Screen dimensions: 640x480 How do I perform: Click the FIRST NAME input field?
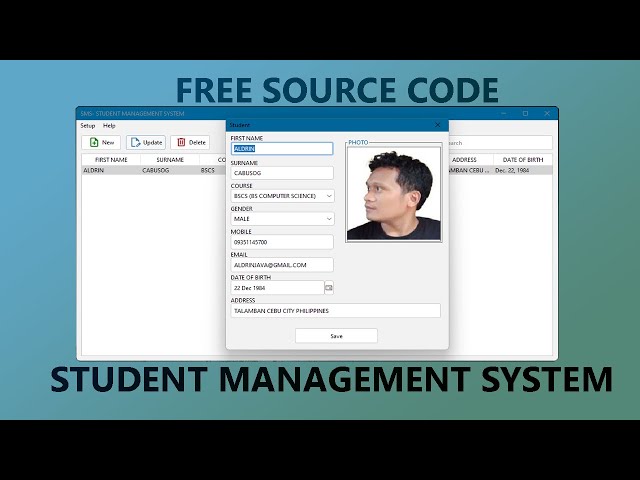(x=282, y=149)
